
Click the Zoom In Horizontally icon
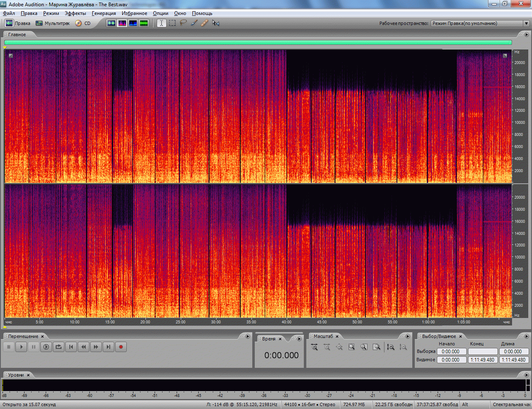click(315, 347)
